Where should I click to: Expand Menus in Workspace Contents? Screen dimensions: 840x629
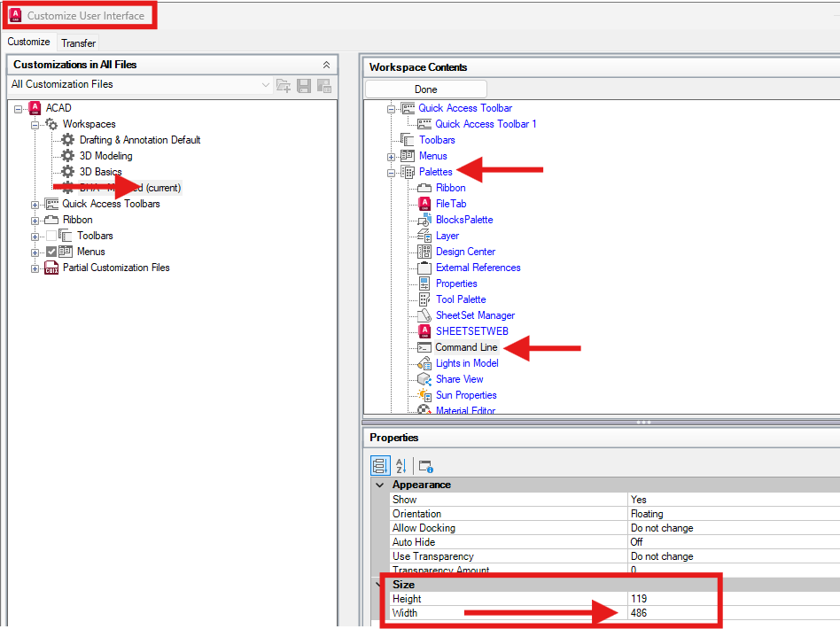point(391,157)
